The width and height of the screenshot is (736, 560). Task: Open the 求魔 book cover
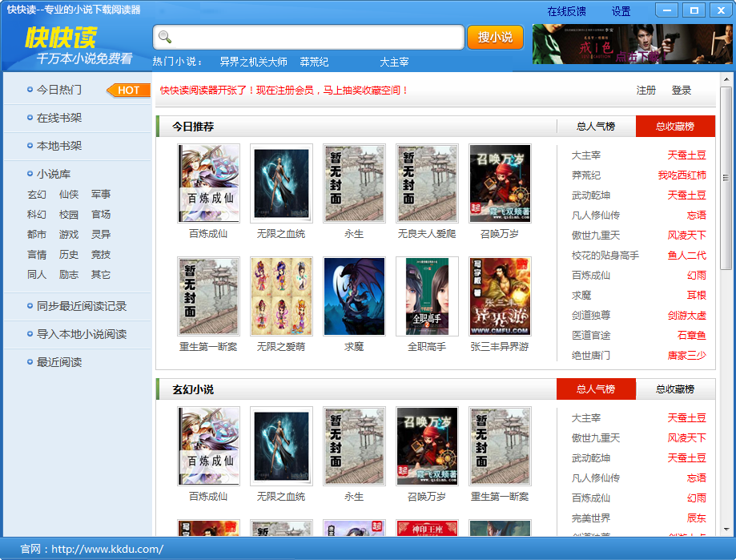[354, 296]
